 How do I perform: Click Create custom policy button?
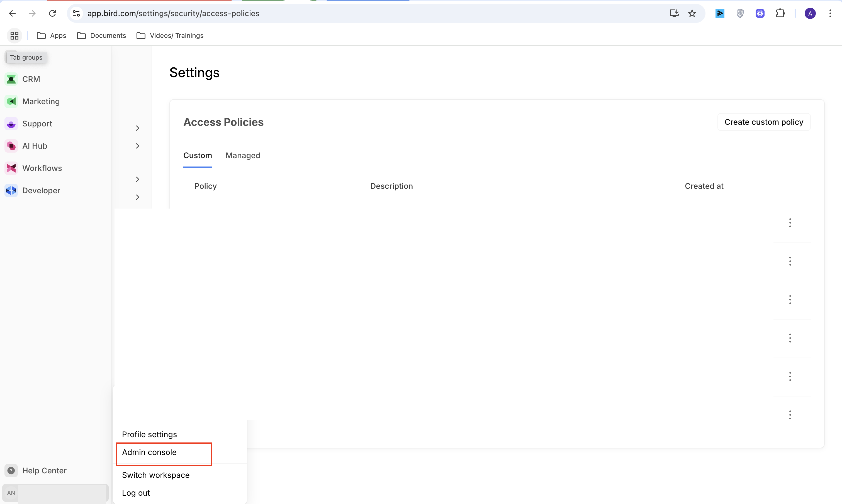click(764, 122)
